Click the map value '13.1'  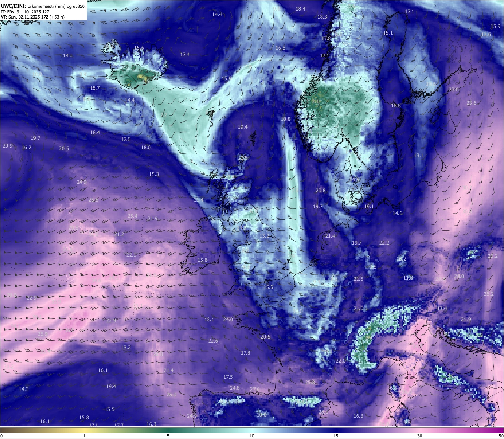click(x=419, y=156)
